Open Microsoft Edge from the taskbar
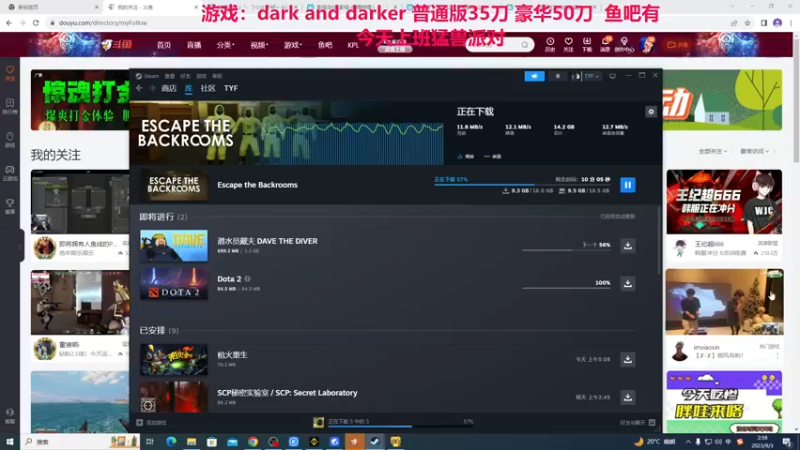 [171, 441]
